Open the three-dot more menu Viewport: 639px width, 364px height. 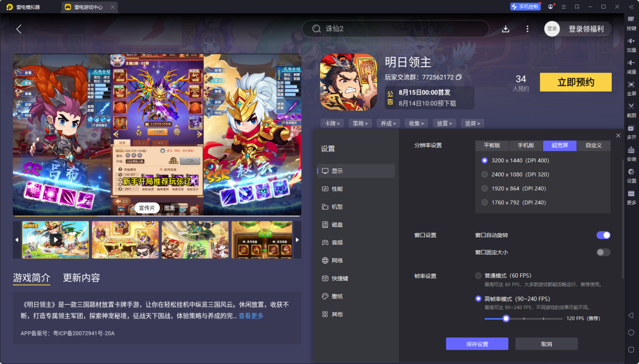[x=527, y=29]
